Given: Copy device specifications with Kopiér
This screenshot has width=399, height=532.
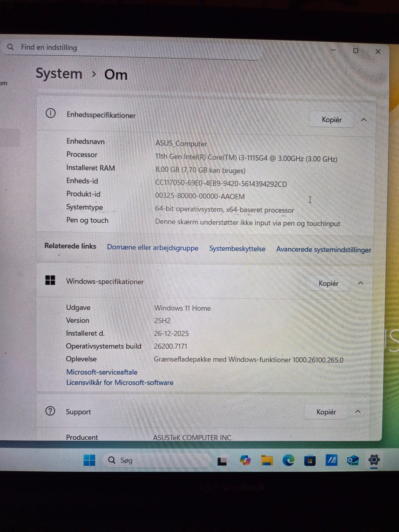Looking at the screenshot, I should (x=332, y=120).
